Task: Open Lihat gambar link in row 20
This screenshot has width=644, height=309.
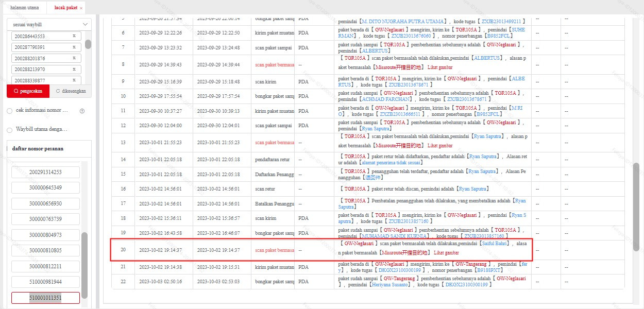Action: 446,253
